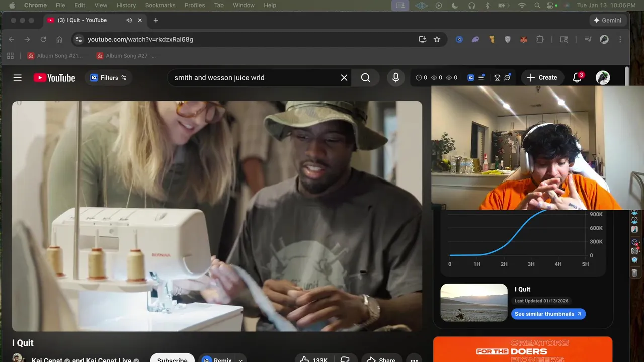Click the vidIQ clock stat counter
This screenshot has height=362, width=644.
tap(421, 78)
